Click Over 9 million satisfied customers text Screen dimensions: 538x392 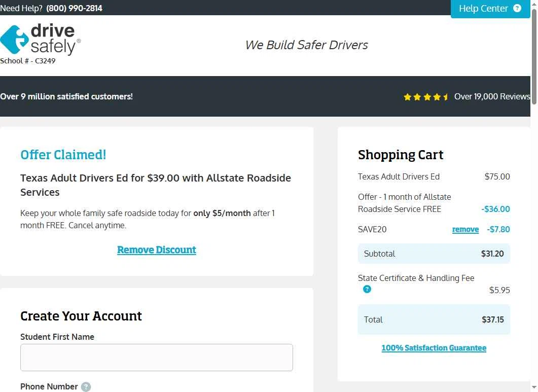pyautogui.click(x=66, y=96)
